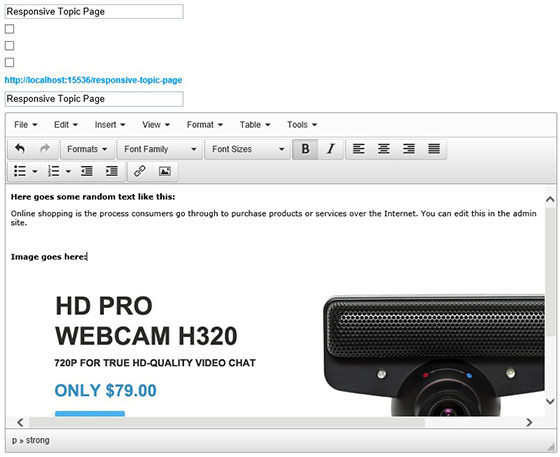The height and width of the screenshot is (457, 560).
Task: Click horizontal scrollbar right arrow
Action: (x=529, y=422)
